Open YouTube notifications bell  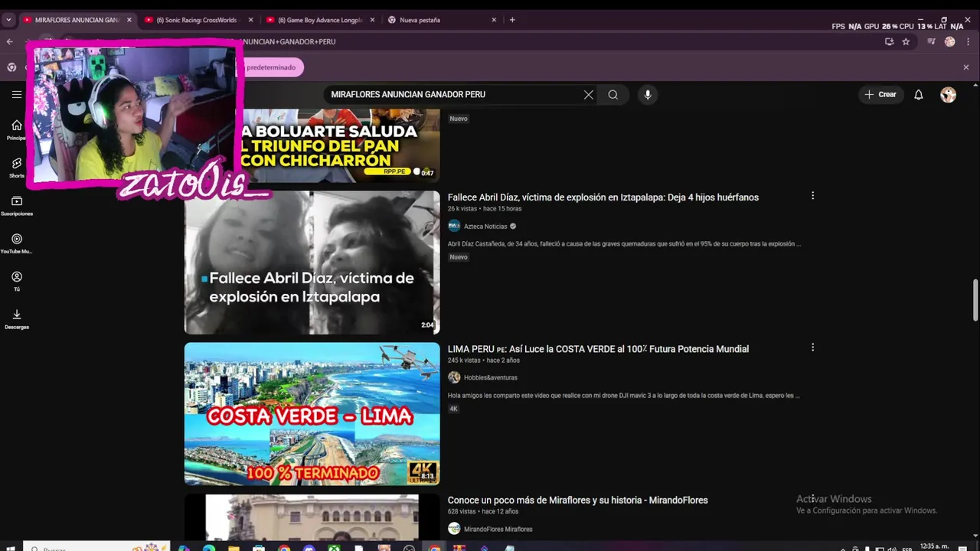[918, 95]
